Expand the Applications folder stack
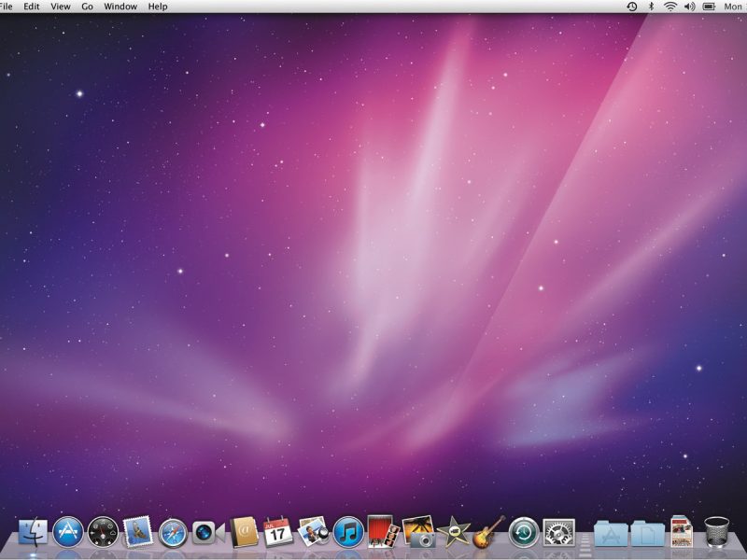747x560 pixels. pyautogui.click(x=611, y=533)
